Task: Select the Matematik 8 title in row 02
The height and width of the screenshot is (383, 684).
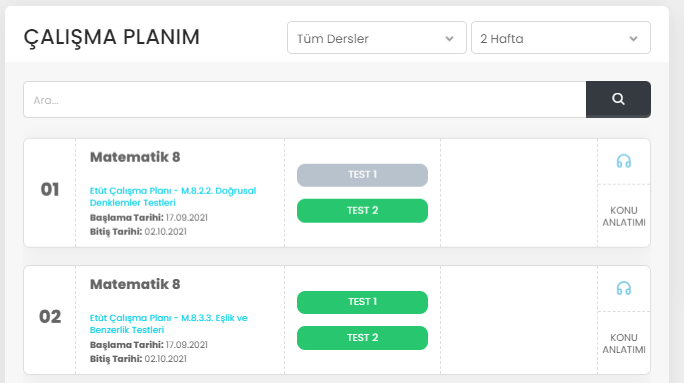Action: coord(135,284)
